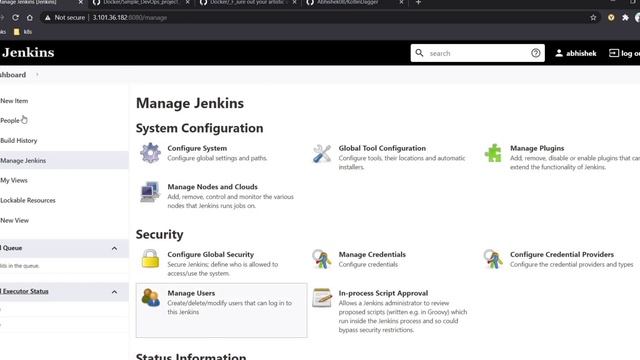This screenshot has width=640, height=360.
Task: Click the Dashboard breadcrumb link
Action: tap(13, 75)
